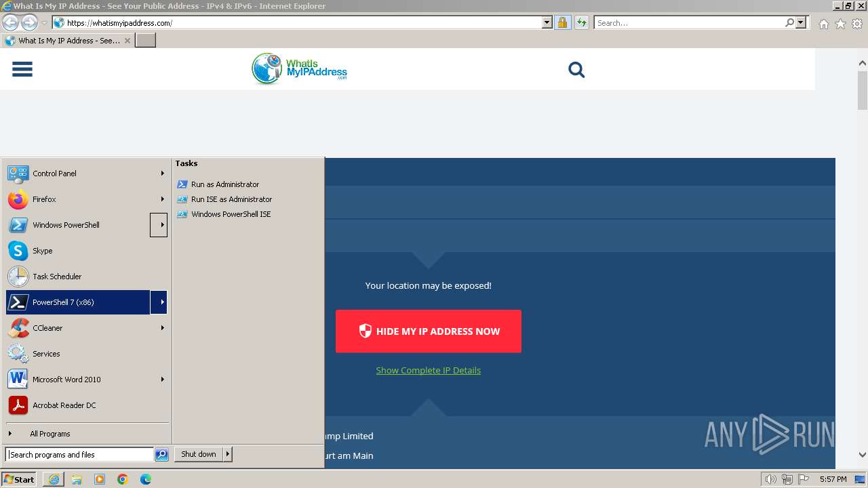Launch Acrobat Reader DC
Viewport: 868px width, 488px height.
(87, 405)
